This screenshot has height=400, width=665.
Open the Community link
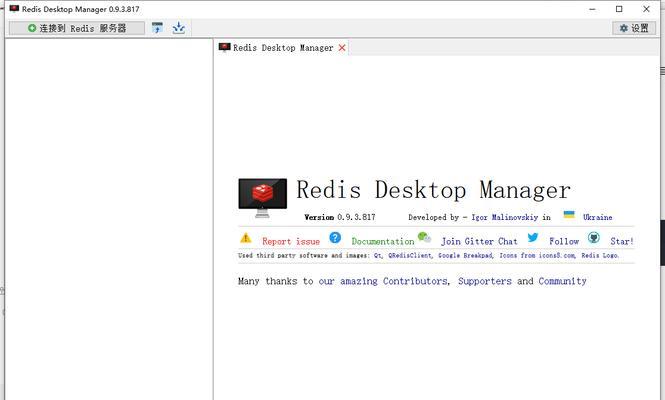(x=562, y=281)
